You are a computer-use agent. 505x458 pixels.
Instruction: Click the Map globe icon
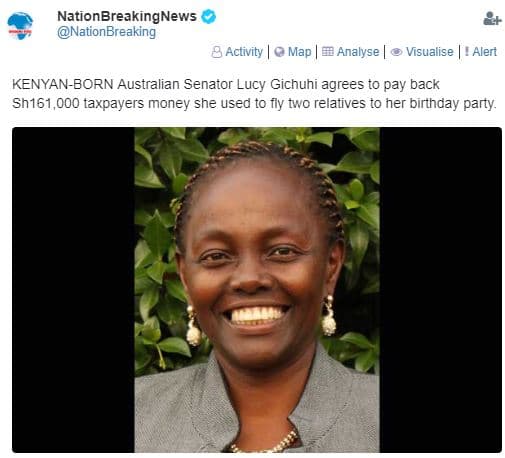point(279,52)
